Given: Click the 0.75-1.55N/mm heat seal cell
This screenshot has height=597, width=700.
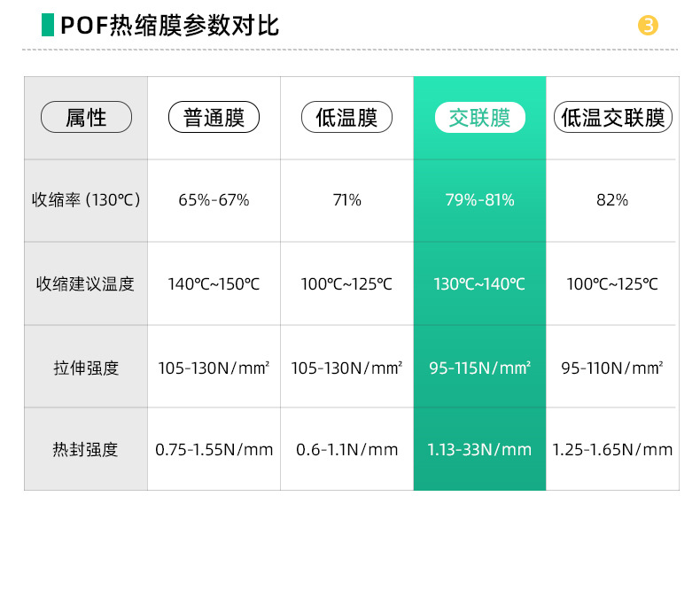Looking at the screenshot, I should pos(214,450).
